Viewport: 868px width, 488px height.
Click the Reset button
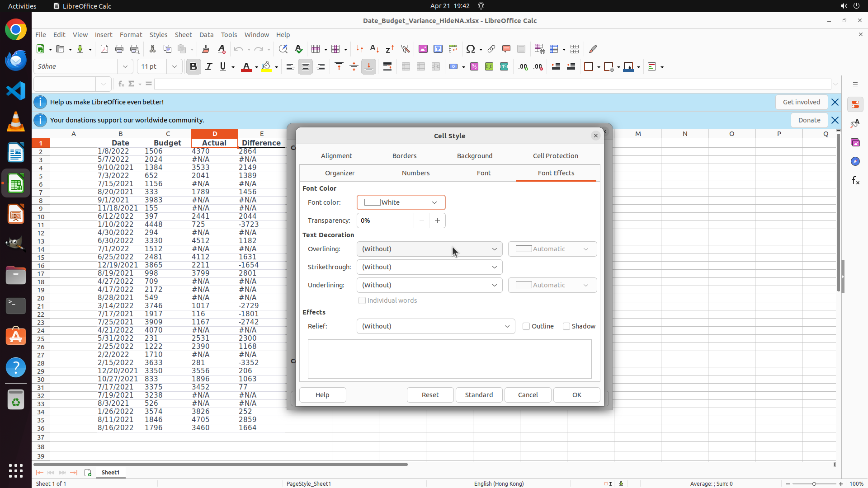pyautogui.click(x=430, y=395)
